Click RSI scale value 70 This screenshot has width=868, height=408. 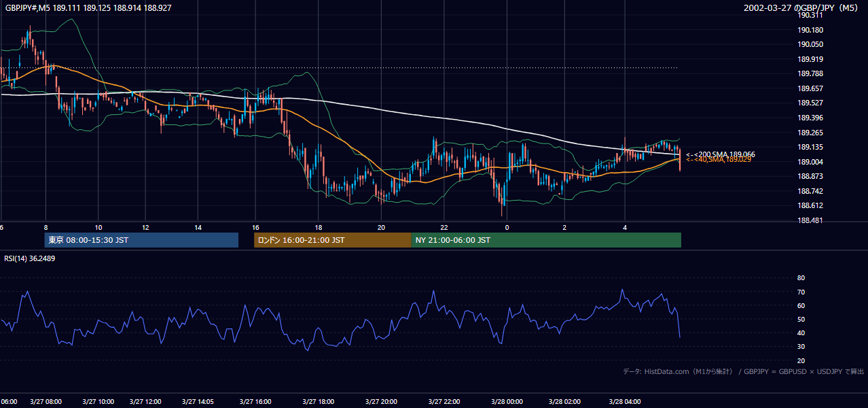point(801,292)
